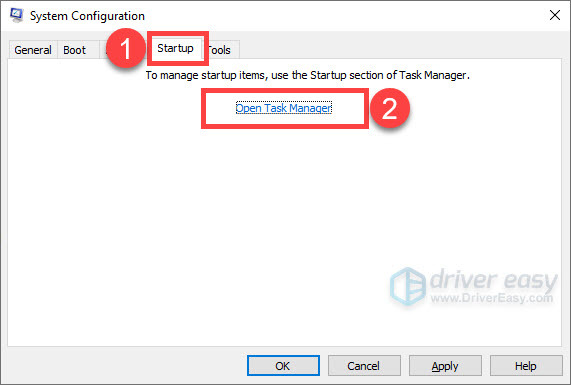The image size is (571, 385).
Task: Click the 'driver easy' wordmark
Action: (x=493, y=280)
